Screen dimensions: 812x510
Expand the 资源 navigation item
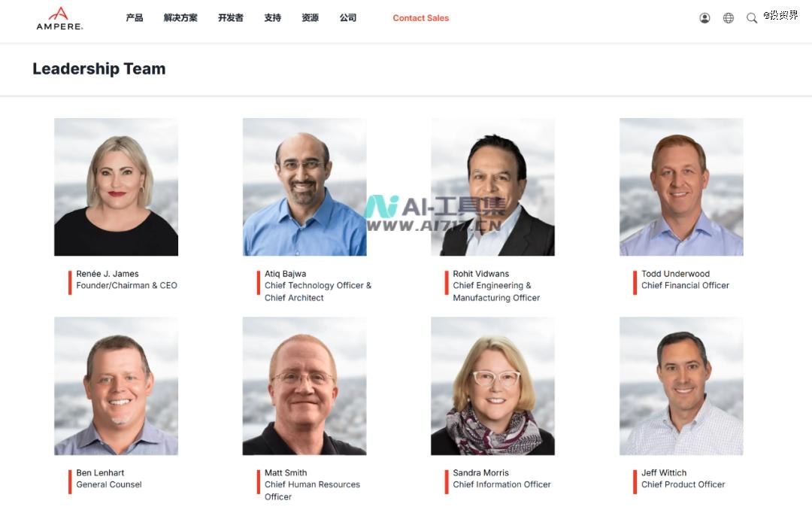(x=311, y=17)
